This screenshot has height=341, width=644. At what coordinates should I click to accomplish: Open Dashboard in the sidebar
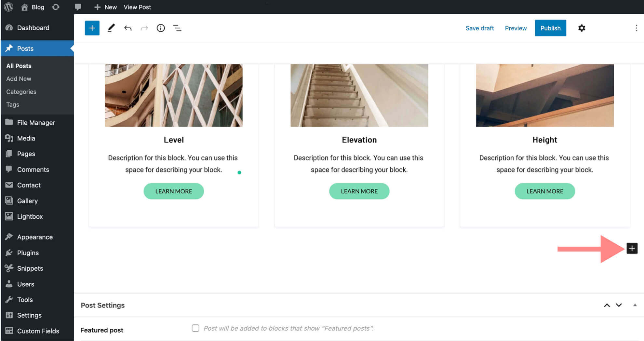pyautogui.click(x=37, y=28)
